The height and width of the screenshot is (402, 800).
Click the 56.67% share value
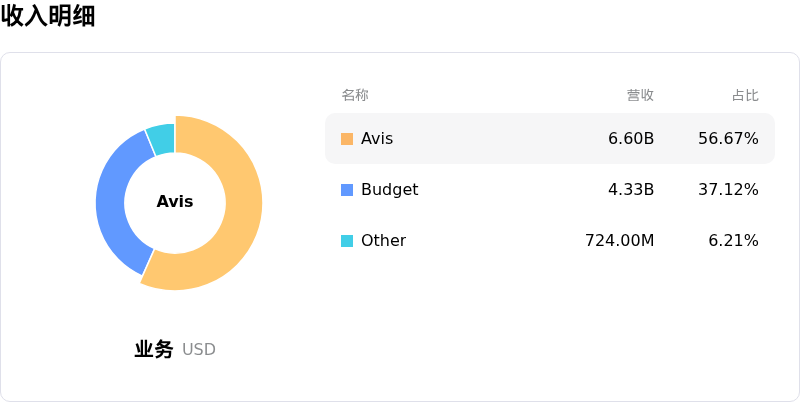point(728,139)
